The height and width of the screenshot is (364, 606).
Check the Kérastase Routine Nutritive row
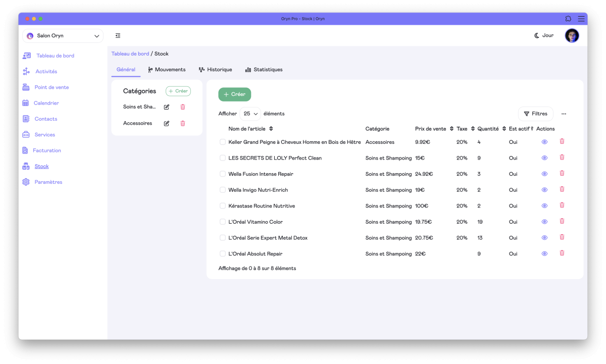coord(223,206)
